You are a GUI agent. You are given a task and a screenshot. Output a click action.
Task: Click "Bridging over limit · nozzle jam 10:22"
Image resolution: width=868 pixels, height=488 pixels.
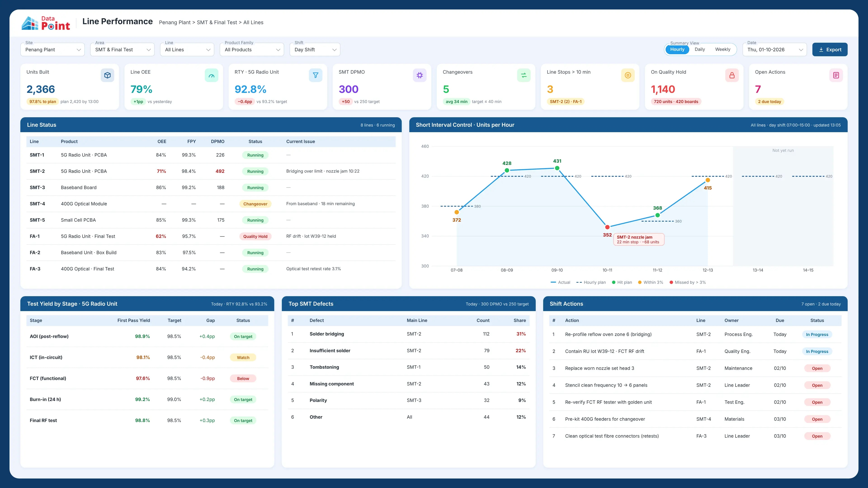click(x=323, y=171)
